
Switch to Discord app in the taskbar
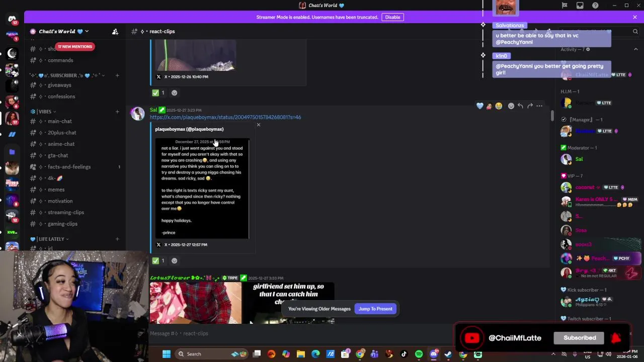coord(434,354)
